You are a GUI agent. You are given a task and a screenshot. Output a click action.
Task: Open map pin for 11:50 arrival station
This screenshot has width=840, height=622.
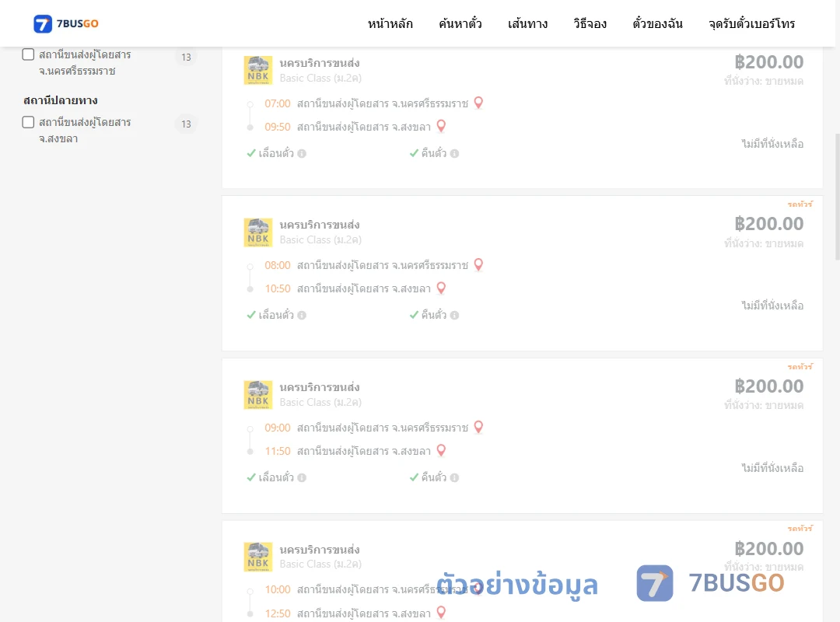click(441, 451)
